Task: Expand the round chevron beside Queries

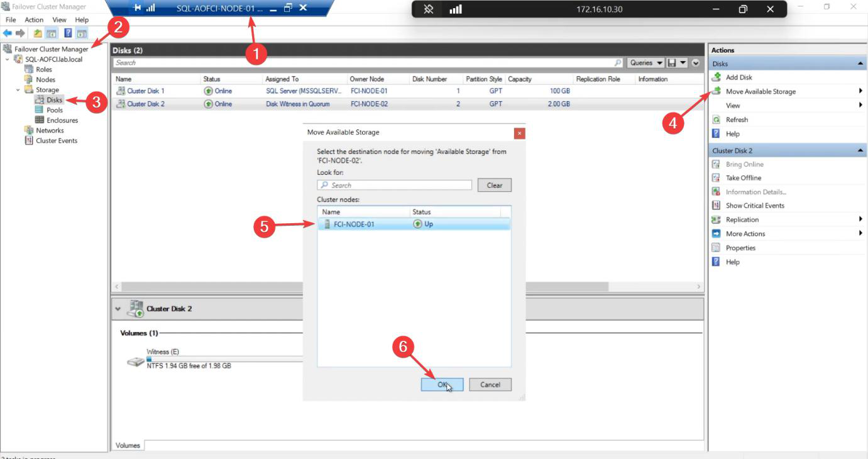Action: (696, 63)
